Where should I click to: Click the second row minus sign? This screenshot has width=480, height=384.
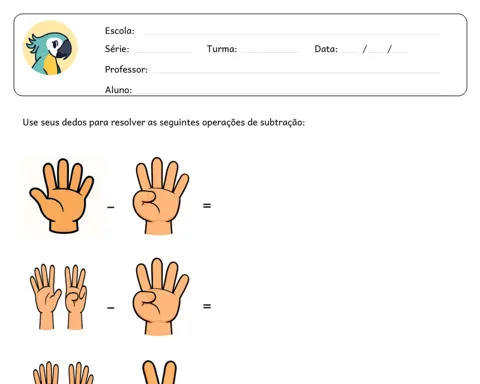coord(111,308)
